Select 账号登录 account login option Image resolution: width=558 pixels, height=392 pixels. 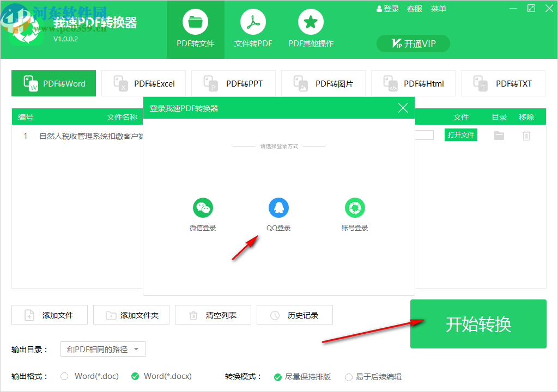pos(355,207)
